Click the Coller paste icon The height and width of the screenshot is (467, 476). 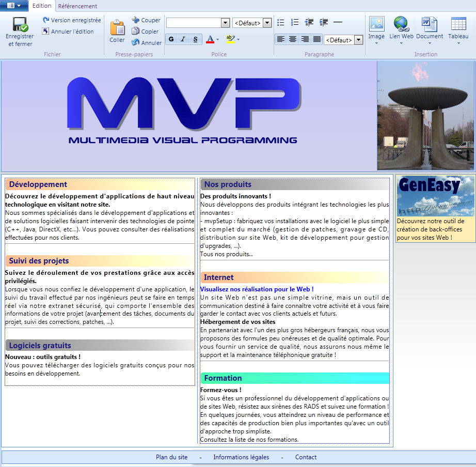[x=117, y=28]
